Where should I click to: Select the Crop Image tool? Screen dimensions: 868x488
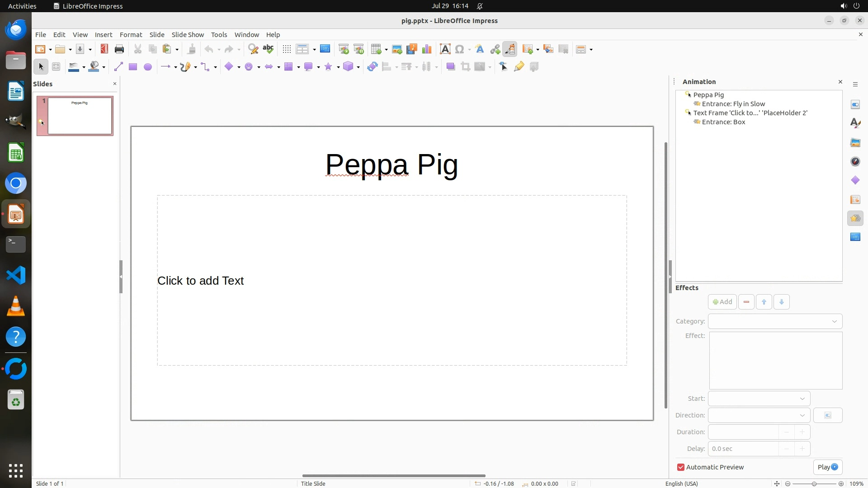pyautogui.click(x=465, y=67)
